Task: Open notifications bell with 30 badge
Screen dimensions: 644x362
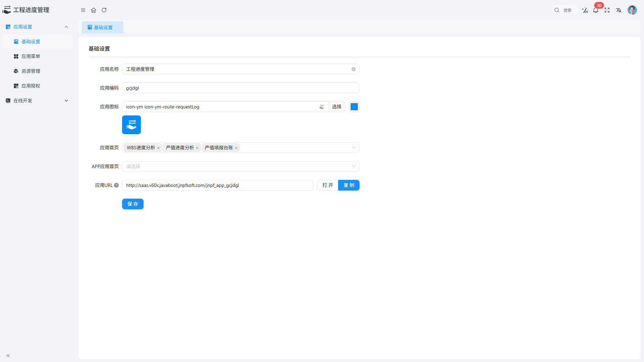Action: pos(596,10)
